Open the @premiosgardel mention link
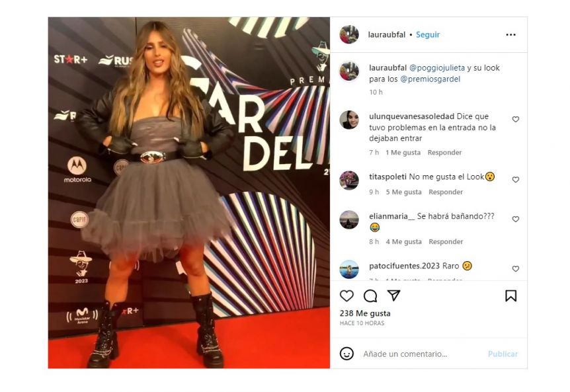 coord(430,79)
